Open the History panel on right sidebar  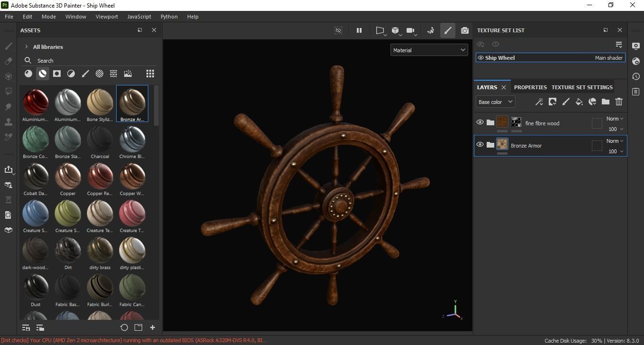[x=636, y=76]
